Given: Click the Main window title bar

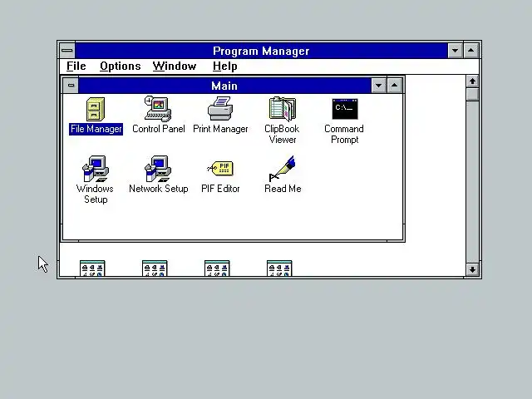Looking at the screenshot, I should [x=224, y=86].
